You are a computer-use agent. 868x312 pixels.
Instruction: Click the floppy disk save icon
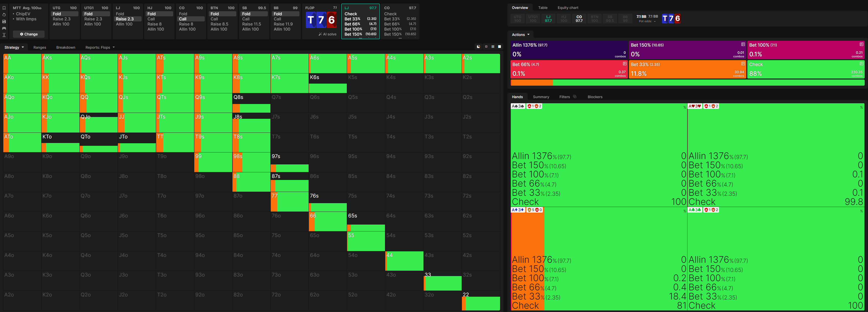click(x=4, y=21)
